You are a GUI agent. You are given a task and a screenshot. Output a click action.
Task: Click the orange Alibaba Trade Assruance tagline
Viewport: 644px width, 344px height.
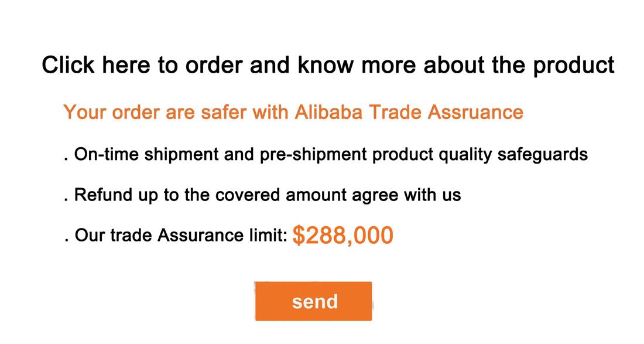click(293, 112)
